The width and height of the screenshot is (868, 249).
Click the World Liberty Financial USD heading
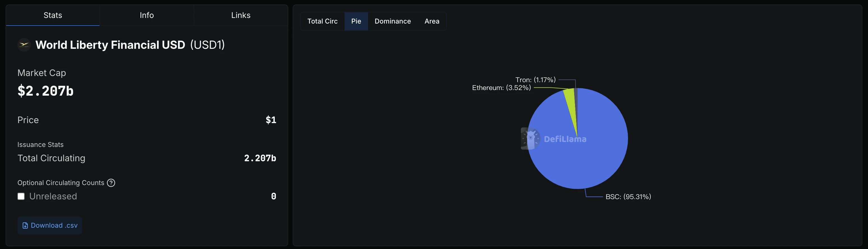point(110,45)
